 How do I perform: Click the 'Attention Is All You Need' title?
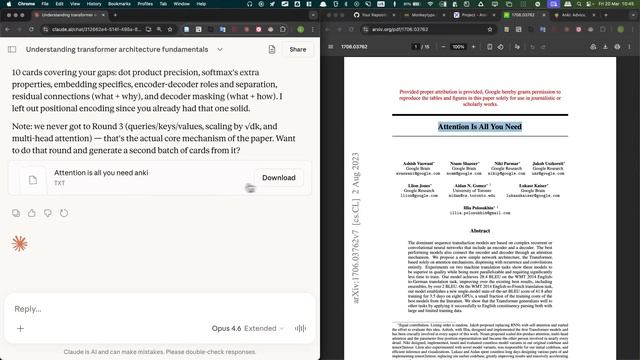tap(480, 127)
